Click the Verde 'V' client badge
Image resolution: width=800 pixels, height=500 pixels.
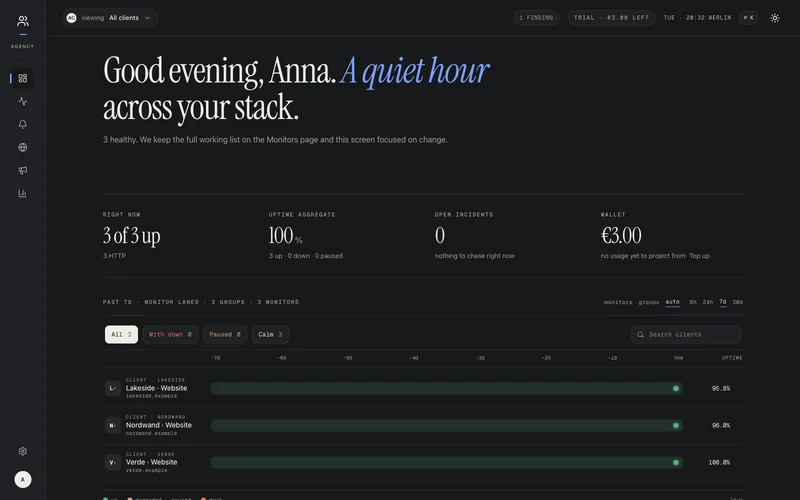tap(113, 462)
